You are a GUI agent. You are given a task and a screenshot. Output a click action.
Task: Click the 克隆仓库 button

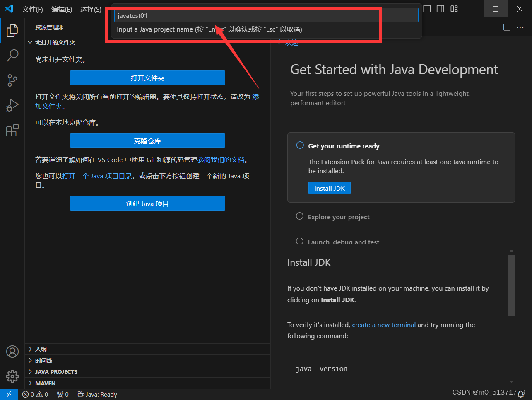[x=147, y=141]
